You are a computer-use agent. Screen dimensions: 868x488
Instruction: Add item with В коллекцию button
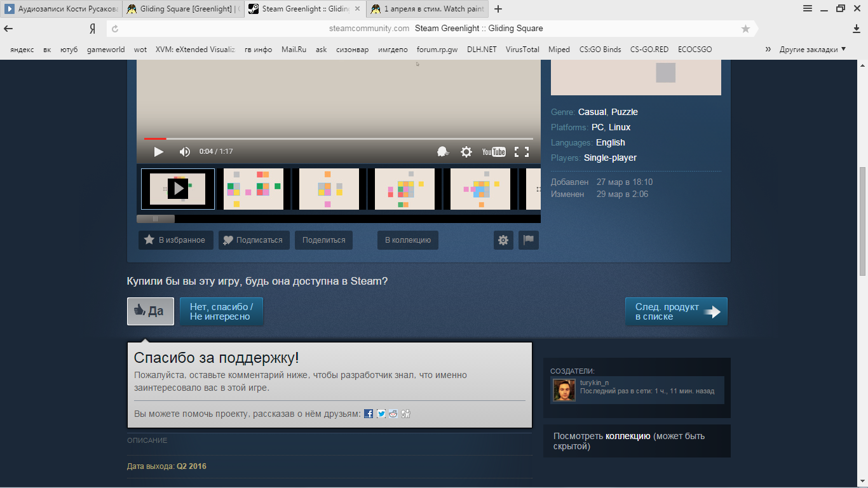click(407, 240)
